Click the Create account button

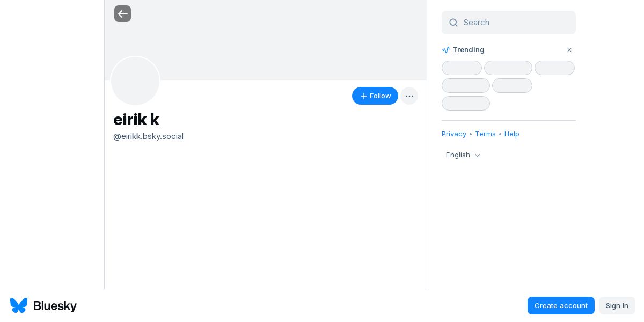(561, 305)
